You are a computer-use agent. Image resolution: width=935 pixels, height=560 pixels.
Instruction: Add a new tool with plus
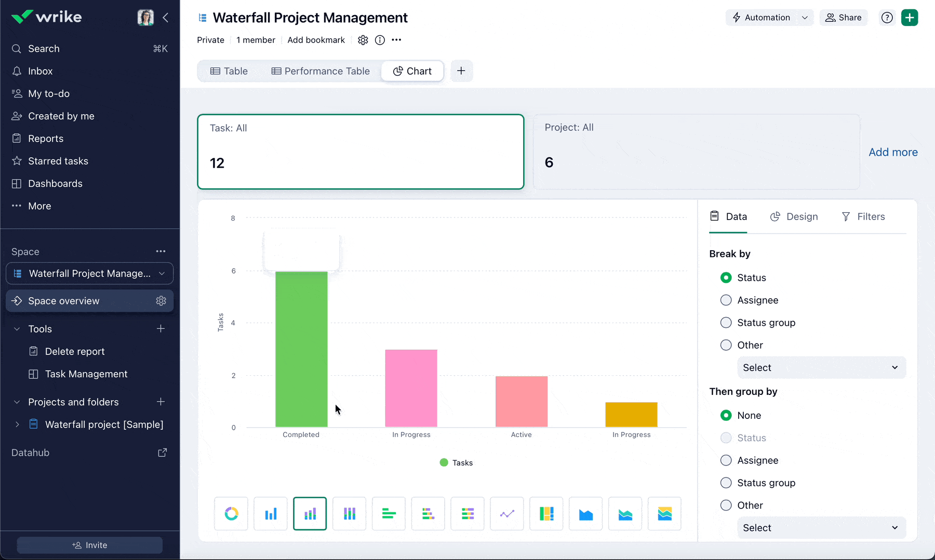click(x=161, y=329)
